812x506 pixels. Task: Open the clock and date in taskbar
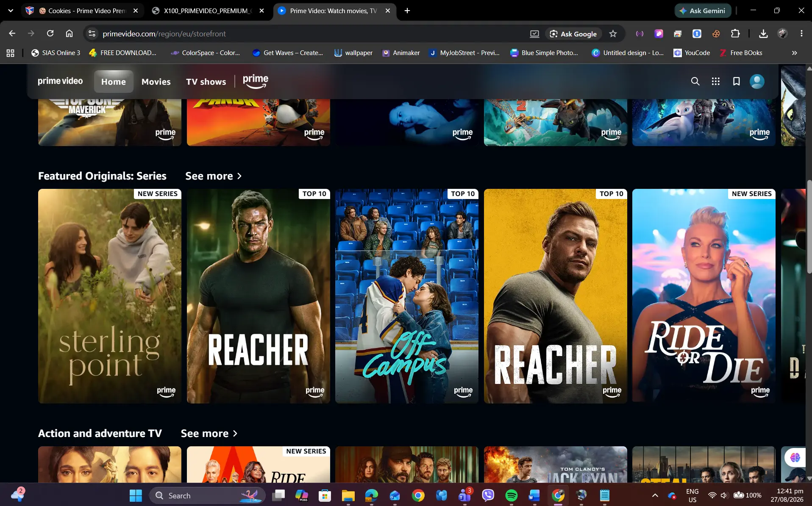click(x=787, y=495)
